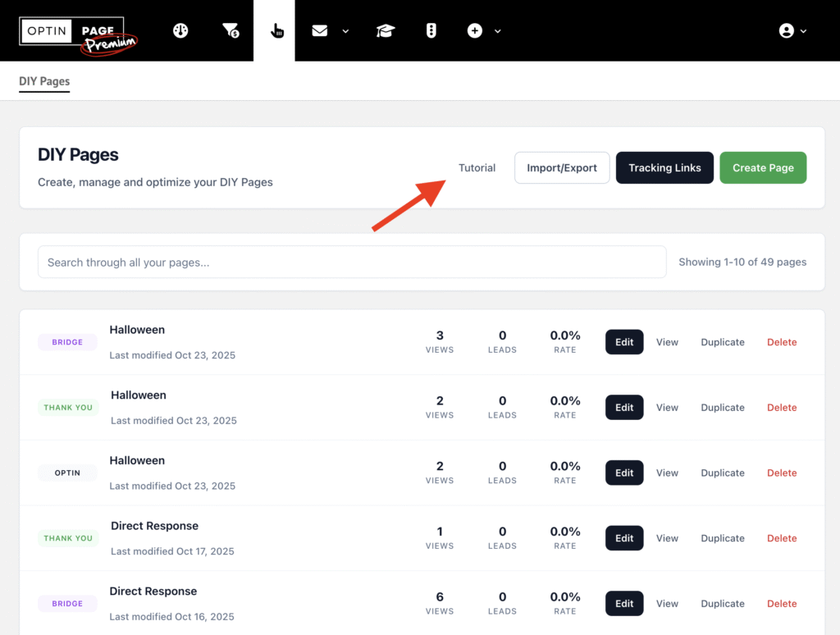The width and height of the screenshot is (840, 635).
Task: Expand the email dropdown chevron
Action: [x=345, y=32]
